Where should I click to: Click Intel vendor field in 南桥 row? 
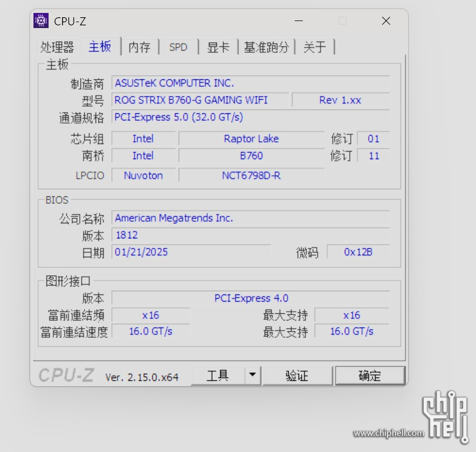pos(144,156)
